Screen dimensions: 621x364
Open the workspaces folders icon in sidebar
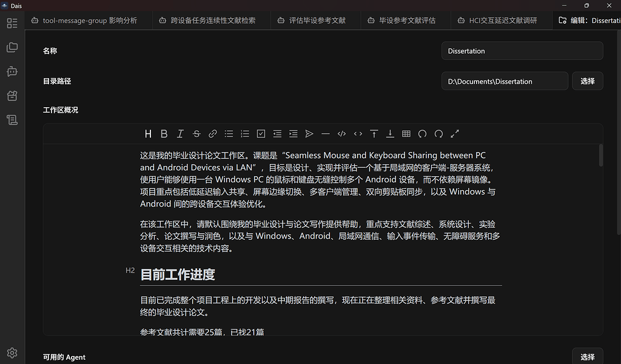click(12, 47)
